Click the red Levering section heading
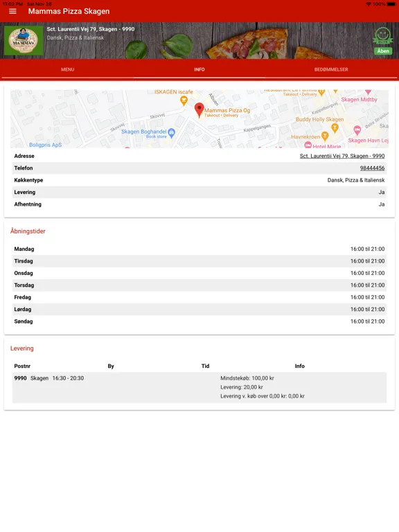 22,348
